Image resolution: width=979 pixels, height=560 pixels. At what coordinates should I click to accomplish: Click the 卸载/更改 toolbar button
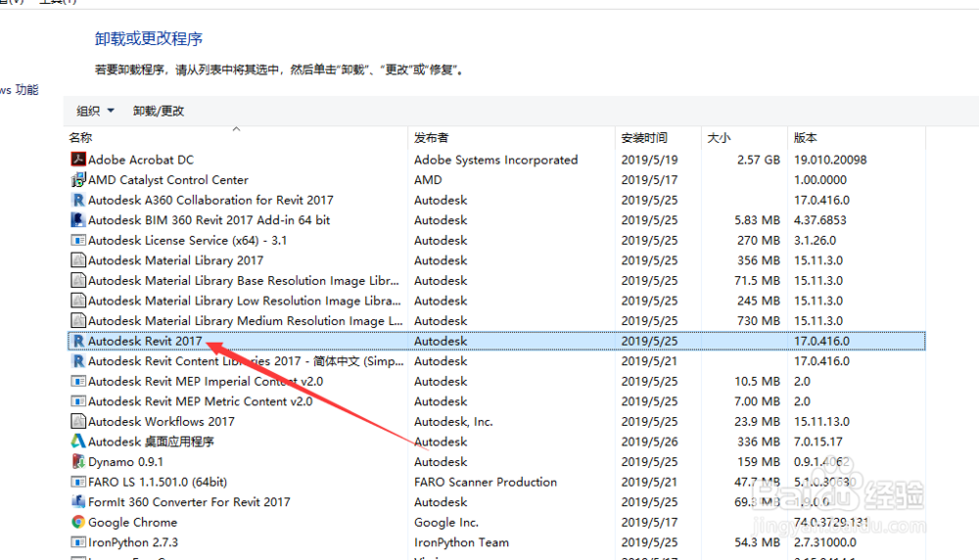click(x=159, y=111)
